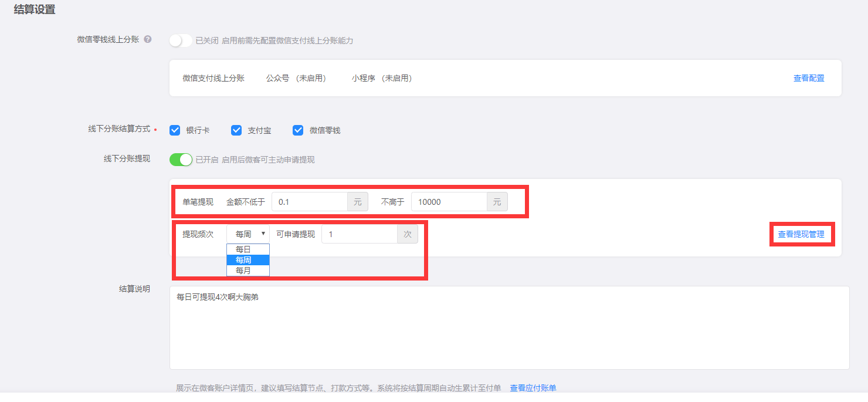
Task: Open the 查看提现管理 link
Action: (x=801, y=234)
